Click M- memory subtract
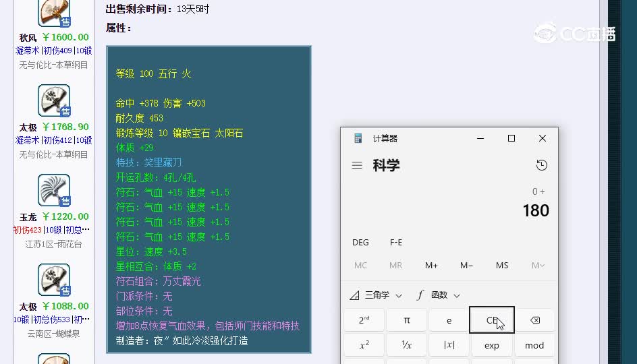The height and width of the screenshot is (364, 637). coord(466,266)
